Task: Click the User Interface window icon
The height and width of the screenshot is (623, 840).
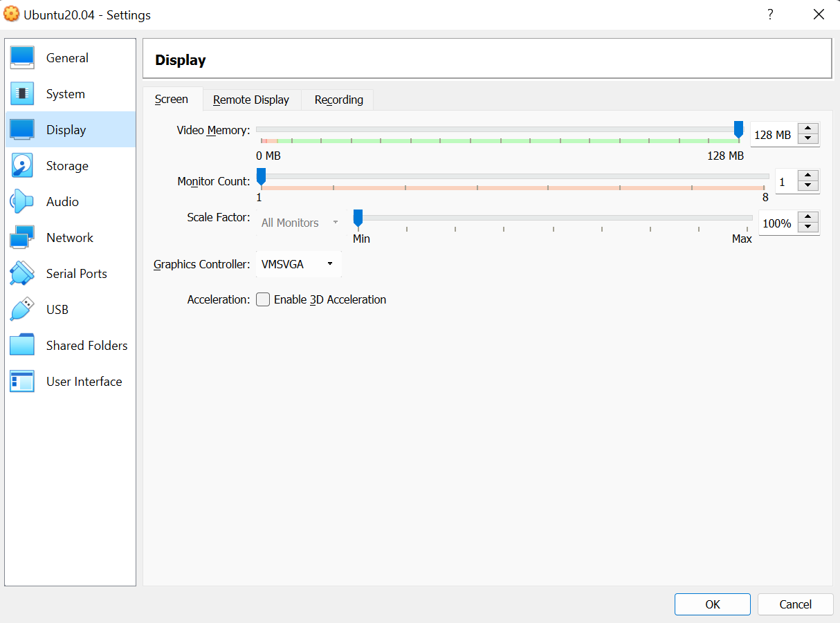Action: click(22, 382)
